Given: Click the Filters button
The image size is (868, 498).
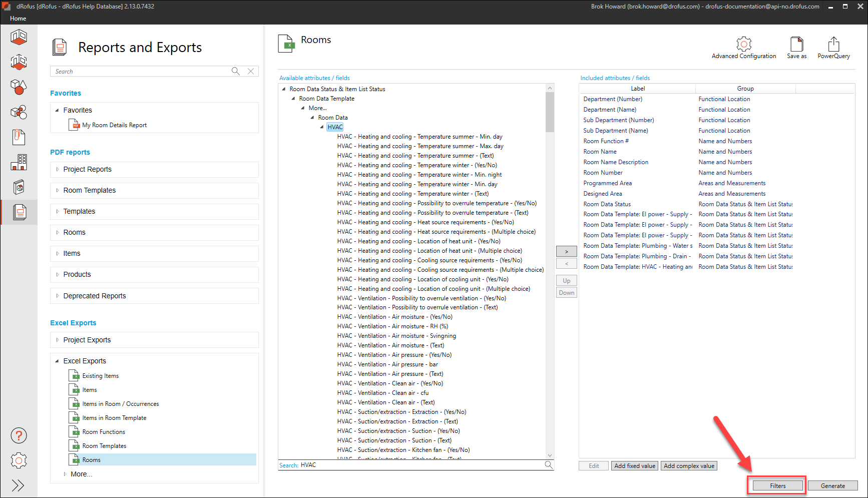Looking at the screenshot, I should pyautogui.click(x=777, y=486).
